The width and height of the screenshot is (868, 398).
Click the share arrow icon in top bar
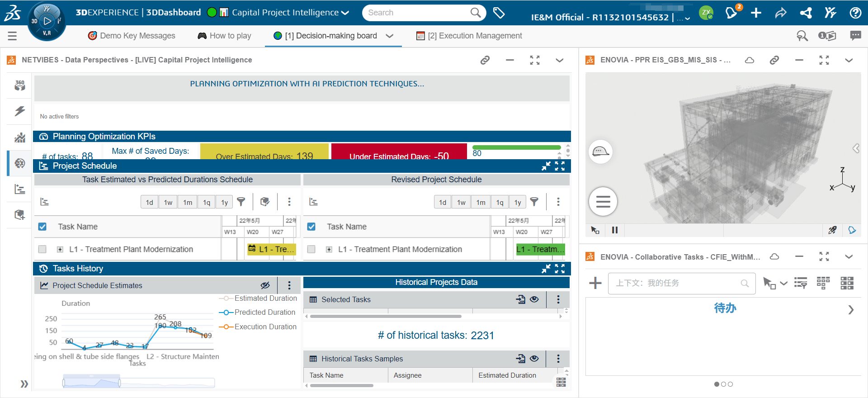coord(781,13)
